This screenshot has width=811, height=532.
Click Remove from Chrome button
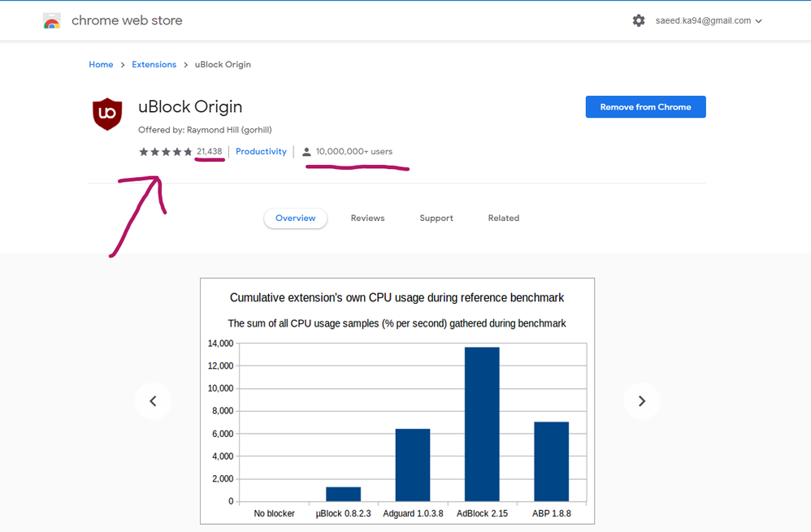pos(645,107)
